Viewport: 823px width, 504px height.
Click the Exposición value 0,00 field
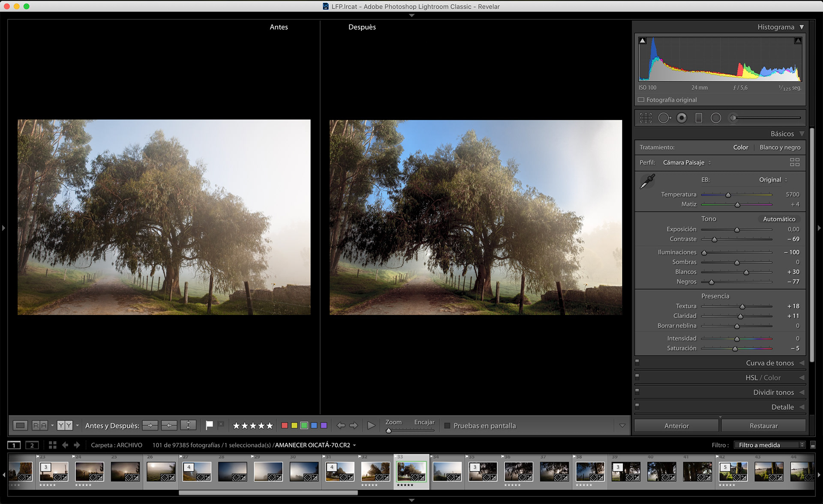pyautogui.click(x=793, y=229)
